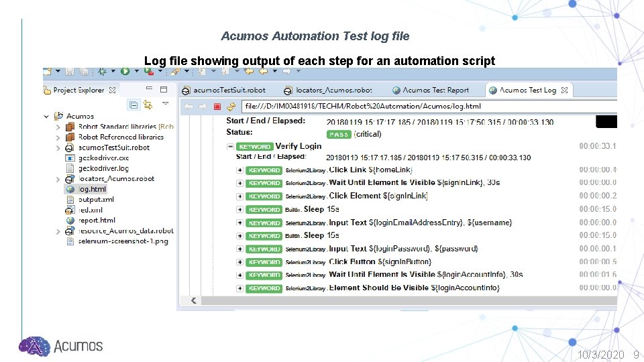Click the yellow Back navigation arrow in toolbar
This screenshot has height=362, width=644.
point(263,72)
